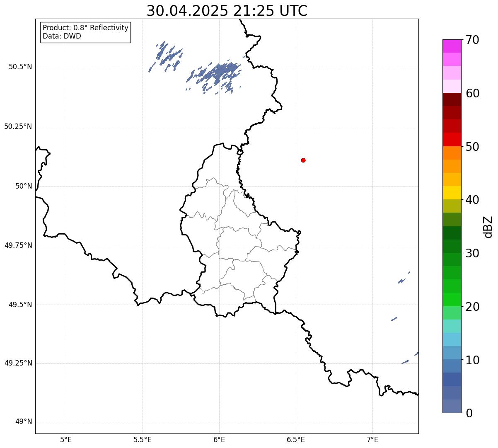498x448 pixels.
Task: Pick the palest pink segment just above 60
Action: tap(452, 86)
